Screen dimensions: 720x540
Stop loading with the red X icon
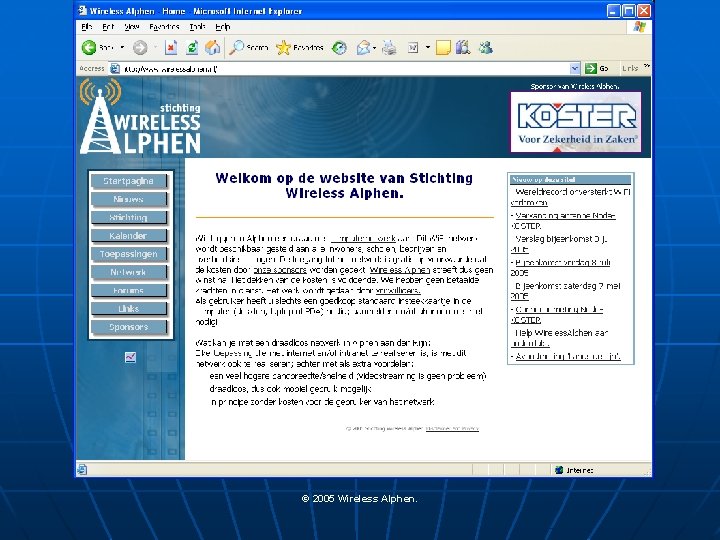[171, 47]
